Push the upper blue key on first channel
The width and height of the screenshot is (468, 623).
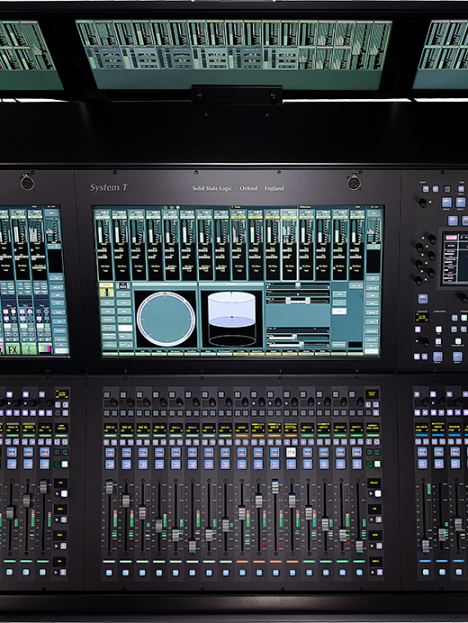tap(110, 452)
